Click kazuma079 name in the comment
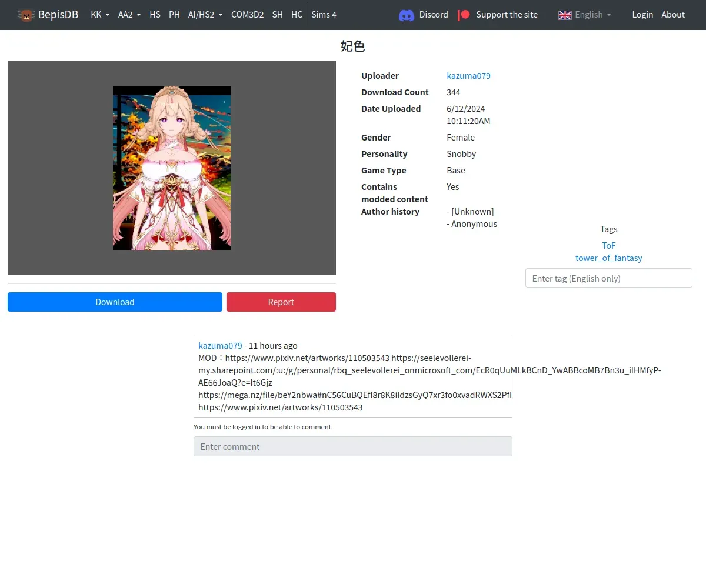Viewport: 706px width, 588px height. tap(220, 346)
